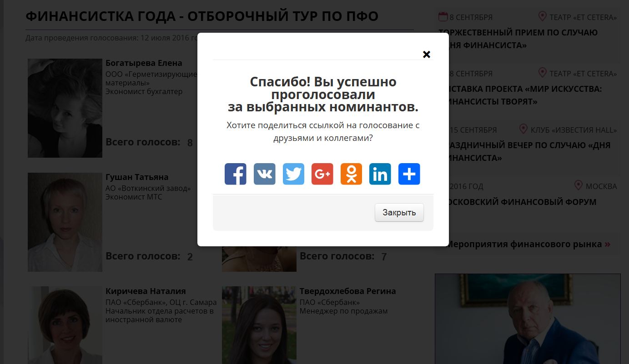
Task: Click location pin next to Москва
Action: tap(579, 185)
